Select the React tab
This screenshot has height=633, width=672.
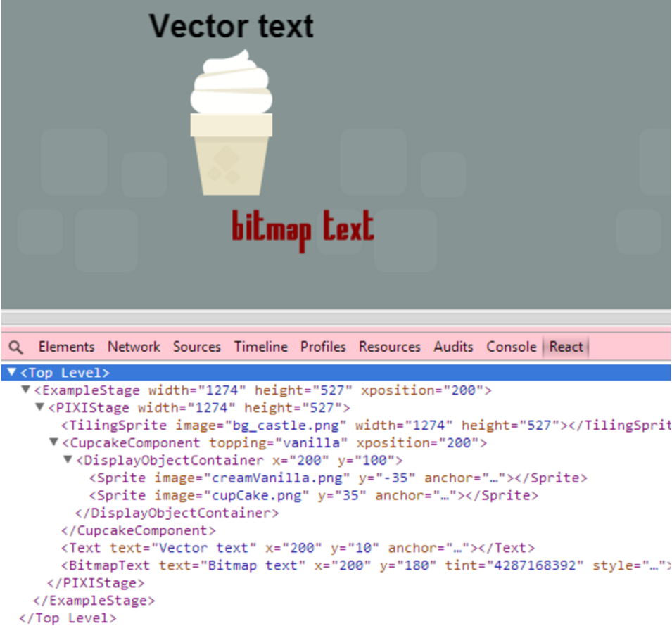(566, 347)
